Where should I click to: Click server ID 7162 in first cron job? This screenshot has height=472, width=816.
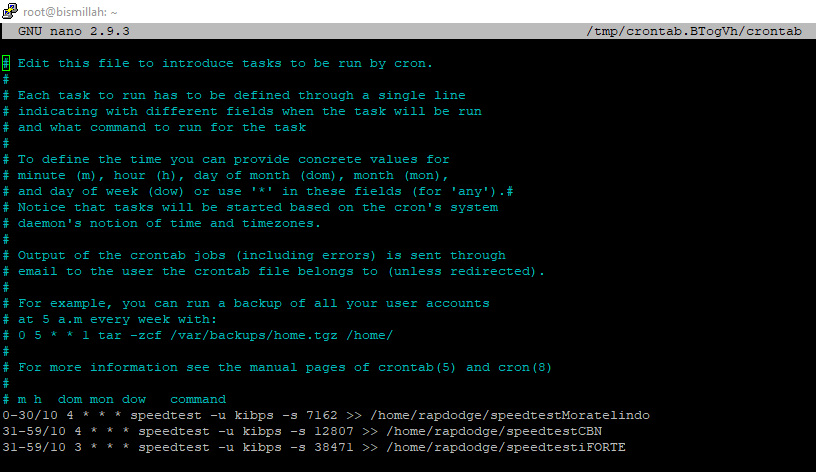[322, 415]
